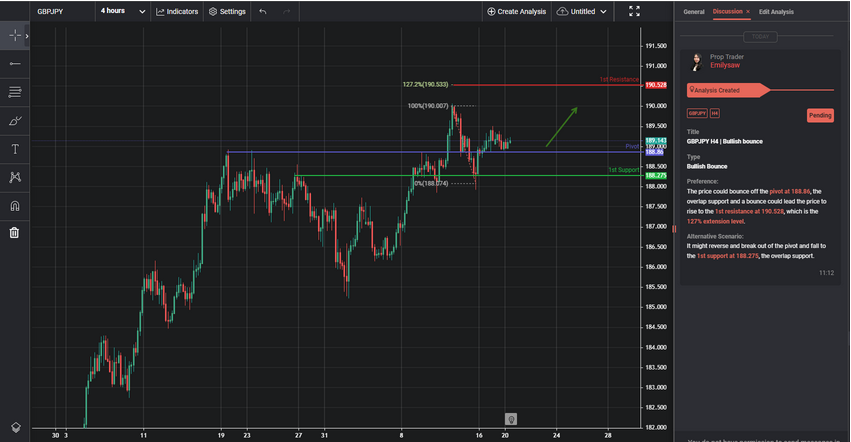Click the 100%(190.007) Fibonacci label
The height and width of the screenshot is (442, 851).
click(428, 106)
